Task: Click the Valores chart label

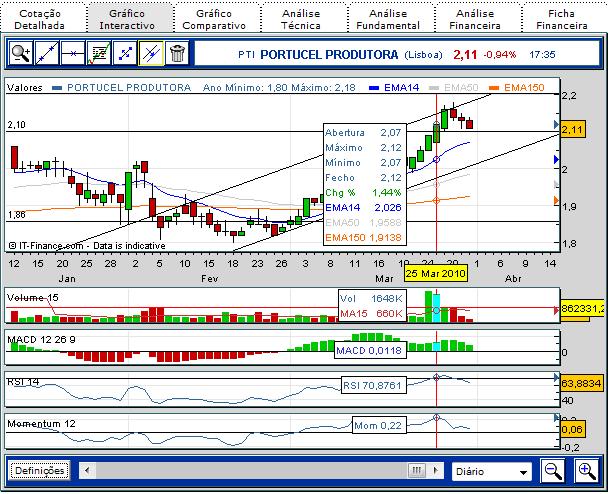Action: click(x=25, y=88)
